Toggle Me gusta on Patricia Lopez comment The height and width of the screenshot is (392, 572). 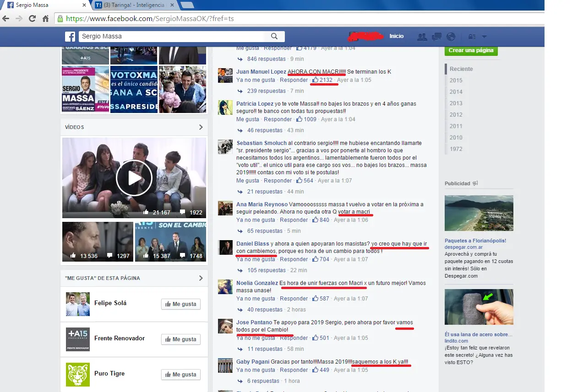(x=248, y=119)
